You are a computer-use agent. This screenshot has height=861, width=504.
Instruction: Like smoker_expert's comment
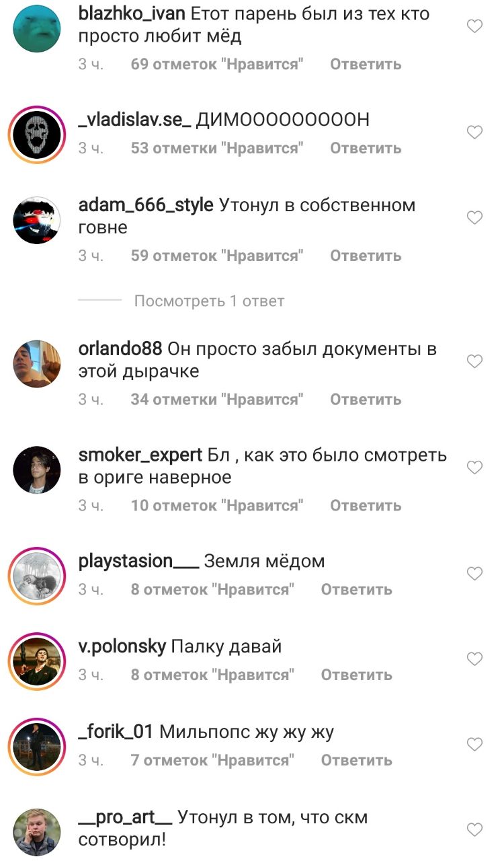coord(474,467)
